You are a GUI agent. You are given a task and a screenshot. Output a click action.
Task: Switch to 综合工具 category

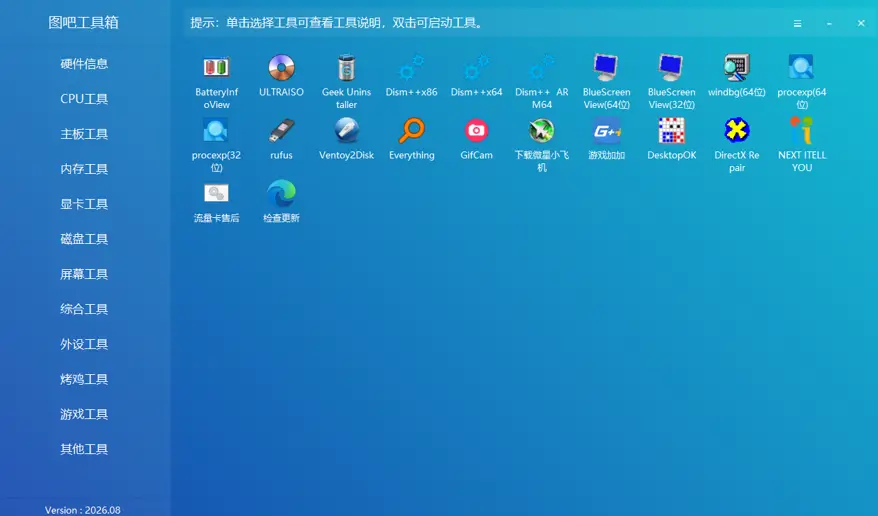[84, 309]
